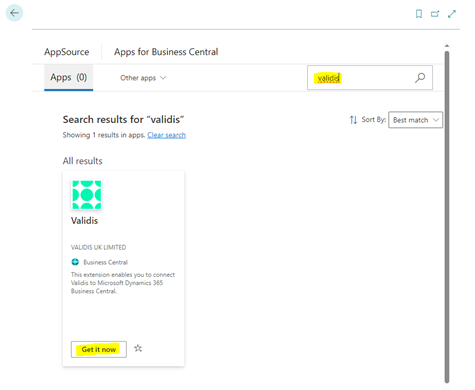
Task: Select the Apps (0) tab
Action: (68, 77)
